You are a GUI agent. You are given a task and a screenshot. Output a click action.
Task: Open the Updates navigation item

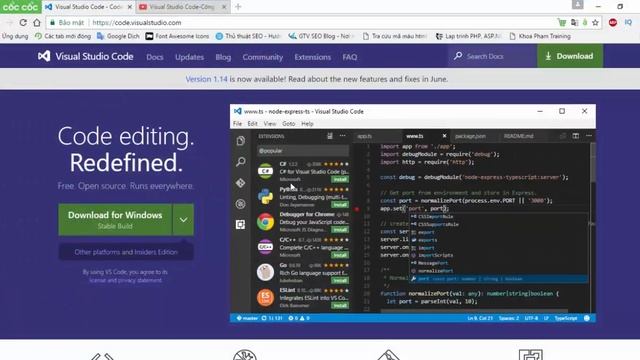[189, 57]
